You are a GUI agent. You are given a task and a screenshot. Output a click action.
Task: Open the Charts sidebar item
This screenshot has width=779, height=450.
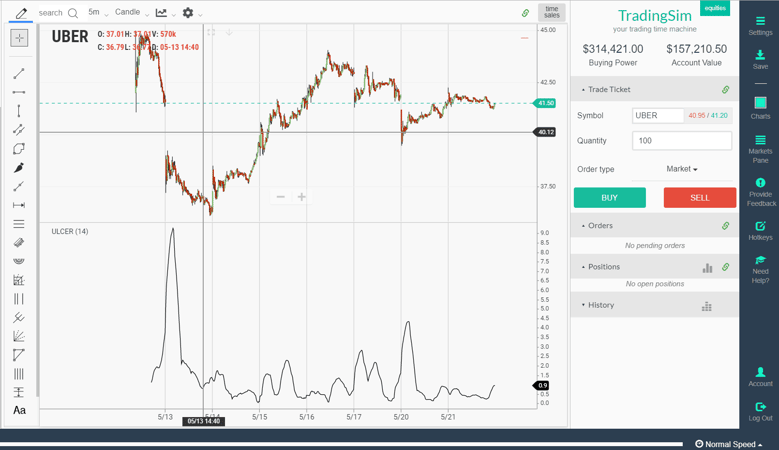coord(760,108)
